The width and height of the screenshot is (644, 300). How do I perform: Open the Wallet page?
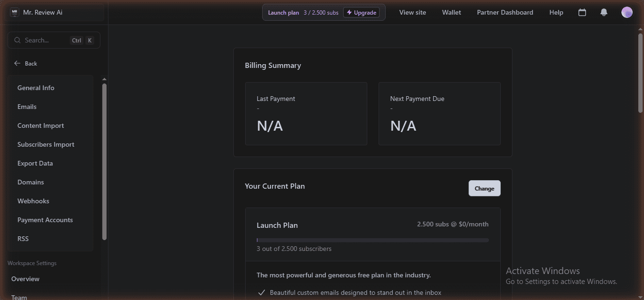(x=451, y=13)
